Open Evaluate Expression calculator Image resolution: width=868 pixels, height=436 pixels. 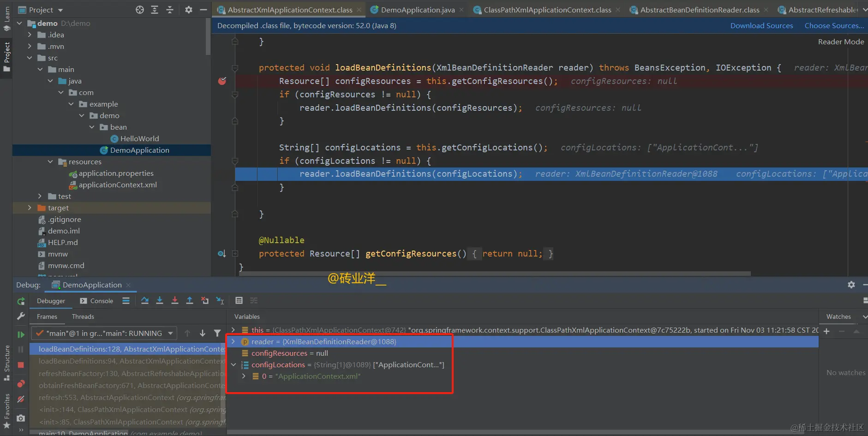(x=239, y=300)
